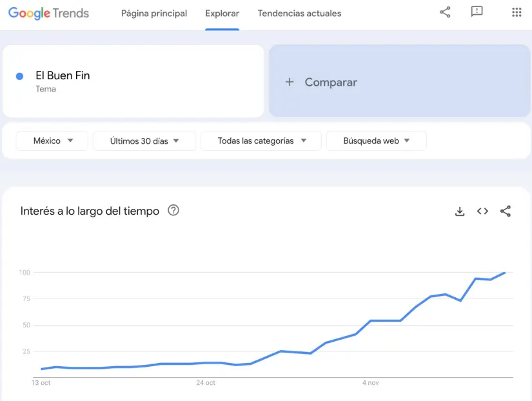532x401 pixels.
Task: Click the blue dot beside El Buen Fin
Action: point(20,76)
